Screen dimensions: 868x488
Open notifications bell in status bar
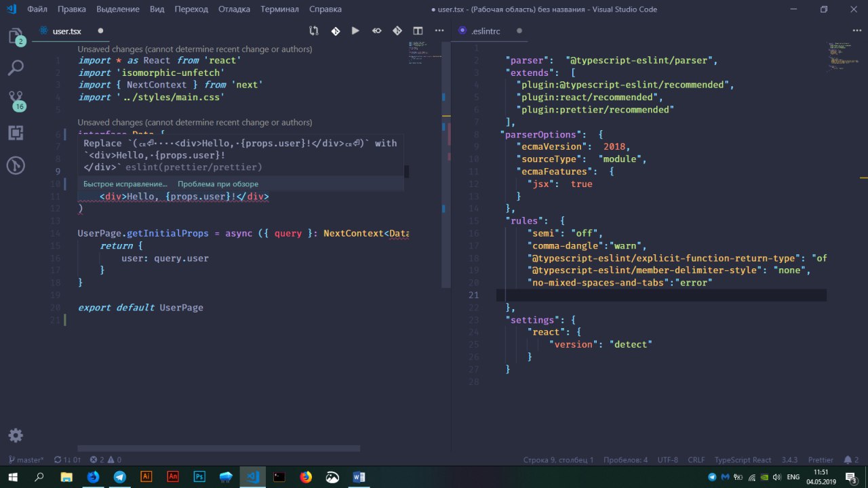click(x=851, y=460)
